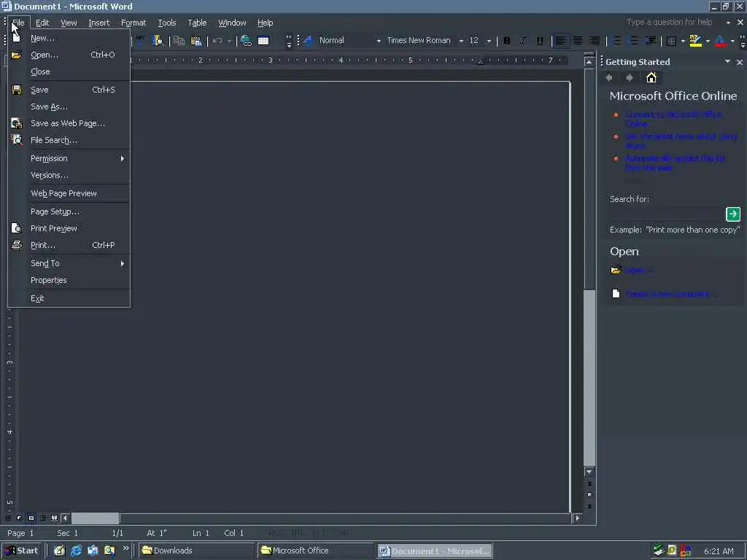Click the Paste toolbar icon

point(196,41)
